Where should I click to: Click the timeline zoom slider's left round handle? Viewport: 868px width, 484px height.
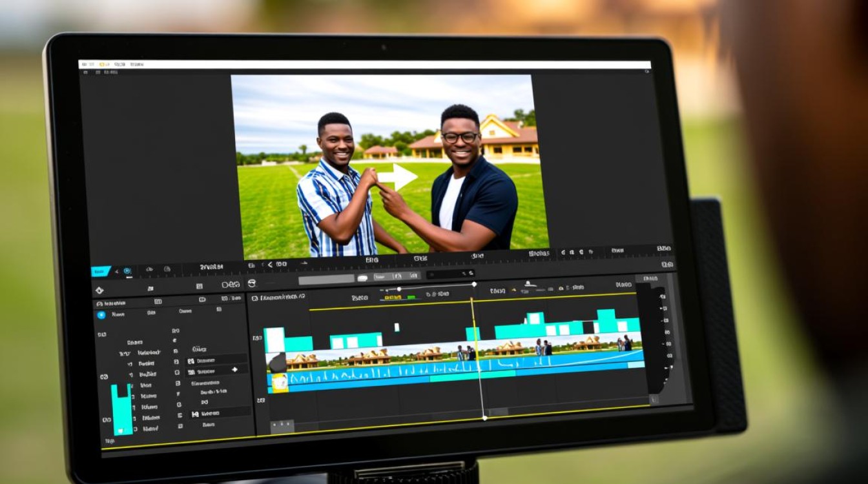click(398, 289)
